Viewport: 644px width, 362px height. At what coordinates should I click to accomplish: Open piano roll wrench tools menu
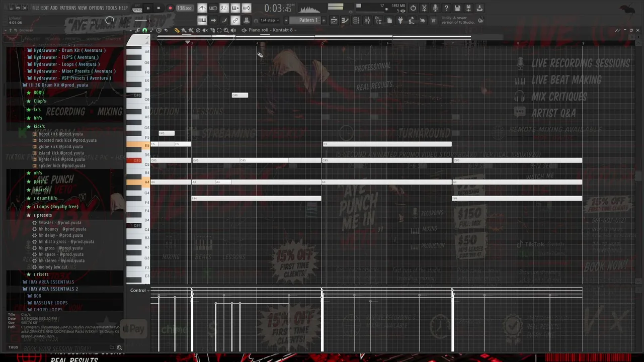coord(137,30)
